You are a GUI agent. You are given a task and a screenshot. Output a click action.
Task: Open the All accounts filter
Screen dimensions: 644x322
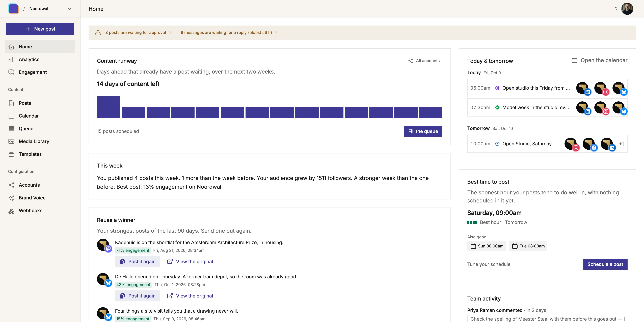424,61
